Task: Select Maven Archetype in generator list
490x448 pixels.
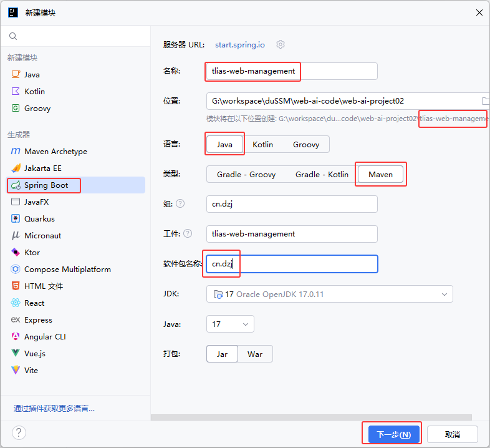Action: coord(55,152)
